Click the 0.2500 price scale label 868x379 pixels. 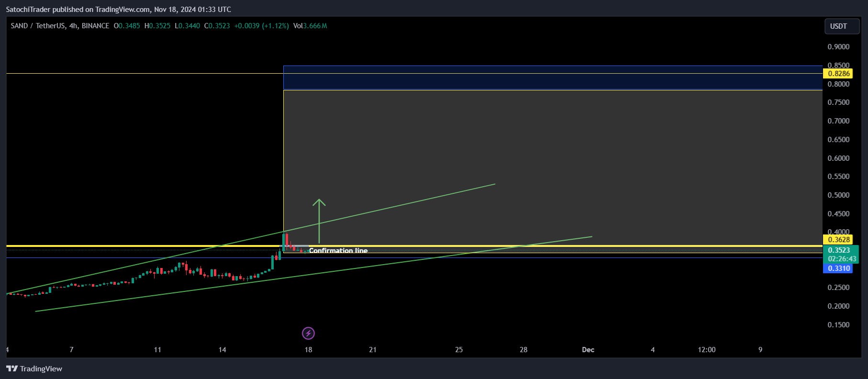(838, 288)
